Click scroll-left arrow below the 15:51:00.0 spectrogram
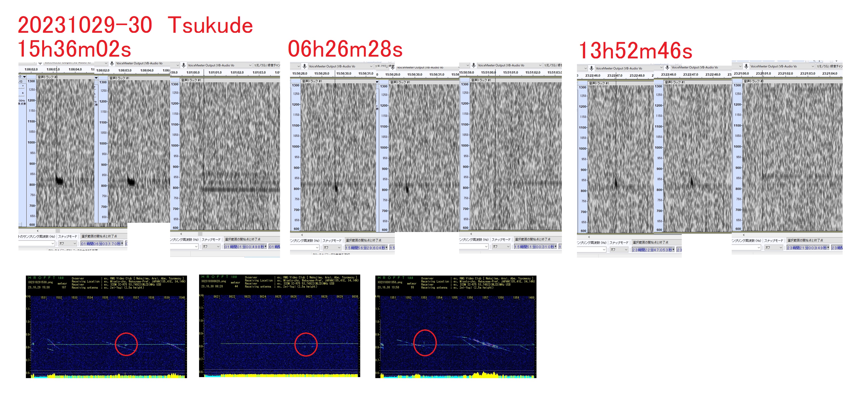 (x=471, y=234)
